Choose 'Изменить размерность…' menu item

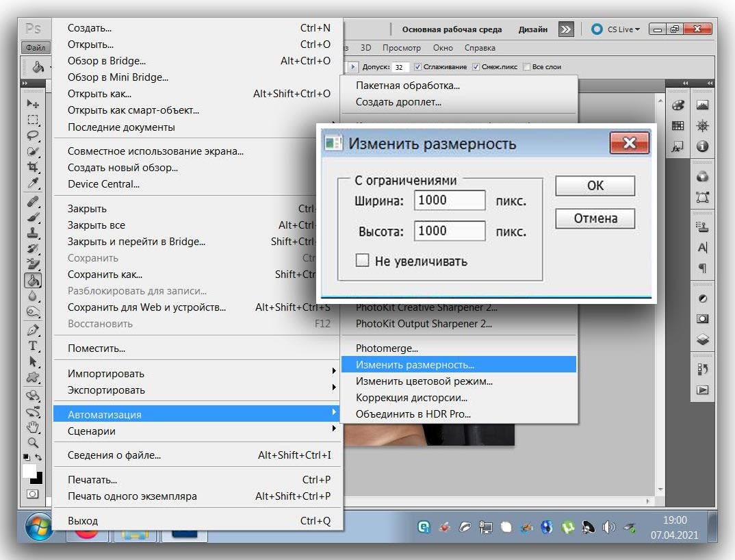coord(459,364)
